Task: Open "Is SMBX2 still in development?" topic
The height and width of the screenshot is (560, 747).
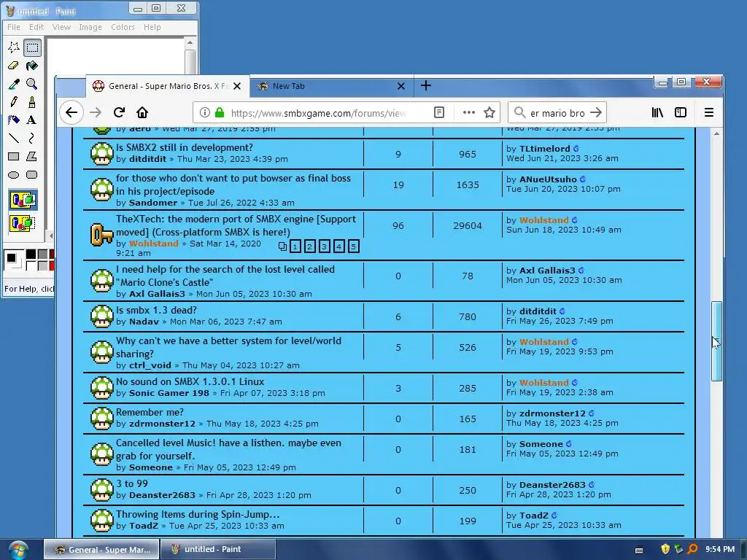Action: (x=185, y=147)
